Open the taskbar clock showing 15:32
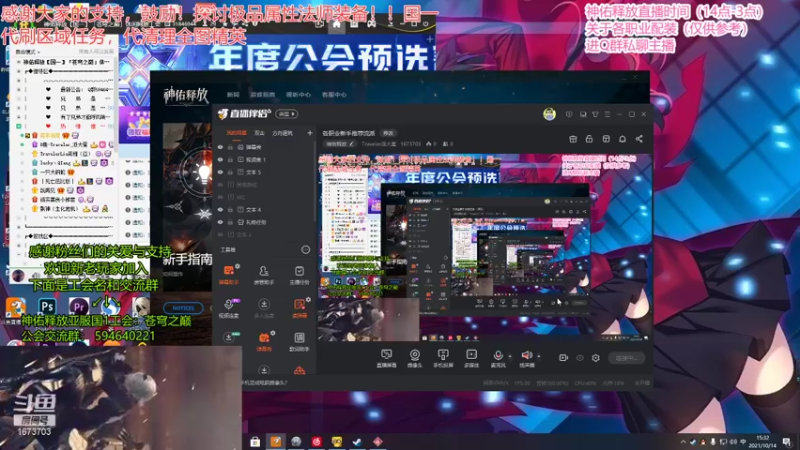Screen dimensions: 800x450 click(763, 442)
